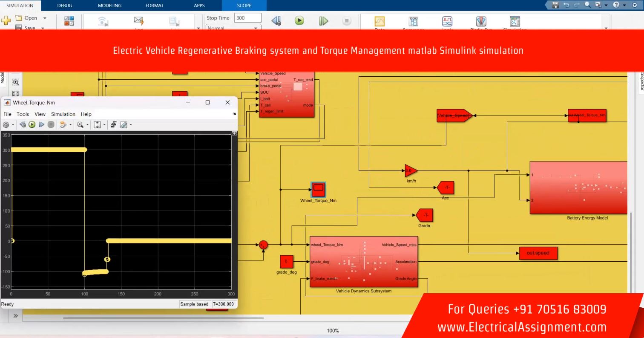Click Step Forward in the scope toolbar

coord(41,124)
